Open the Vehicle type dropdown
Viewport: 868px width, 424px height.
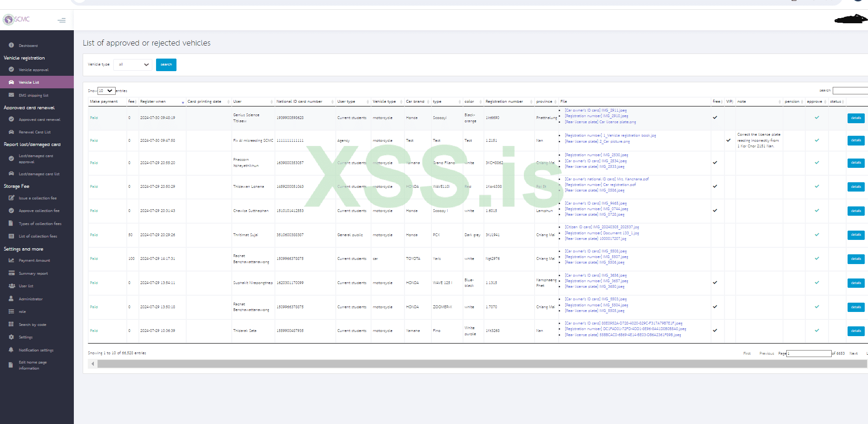tap(133, 65)
